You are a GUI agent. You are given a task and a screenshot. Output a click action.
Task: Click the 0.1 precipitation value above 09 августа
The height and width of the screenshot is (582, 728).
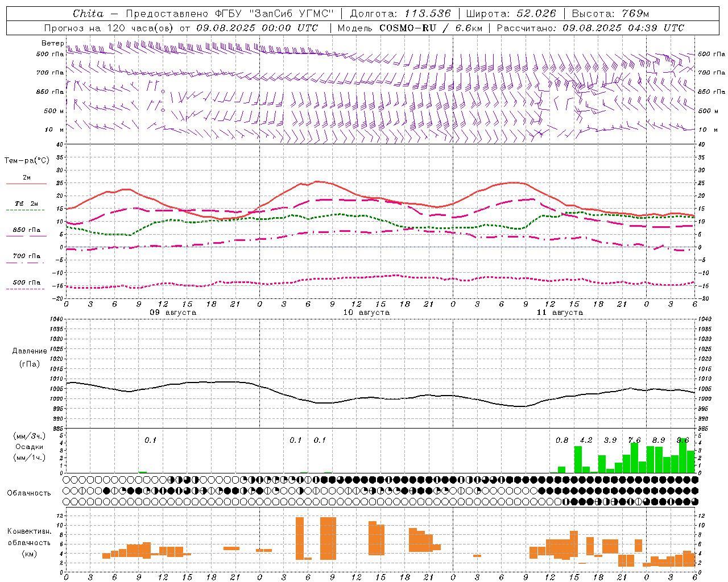150,440
